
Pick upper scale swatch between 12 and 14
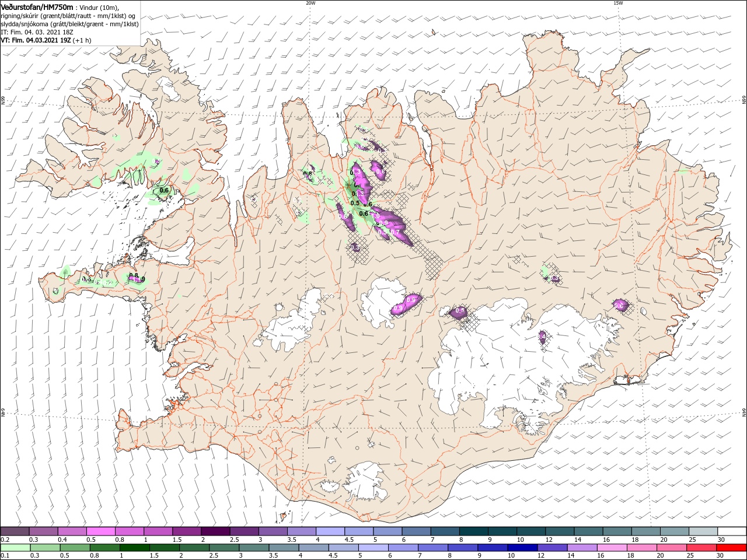click(558, 531)
